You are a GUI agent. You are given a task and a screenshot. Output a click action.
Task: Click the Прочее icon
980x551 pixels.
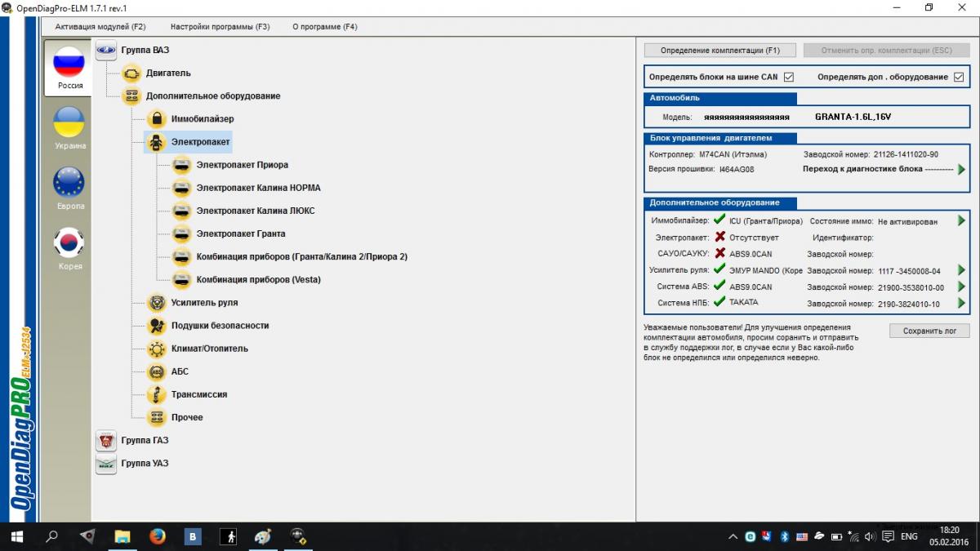[x=157, y=417]
